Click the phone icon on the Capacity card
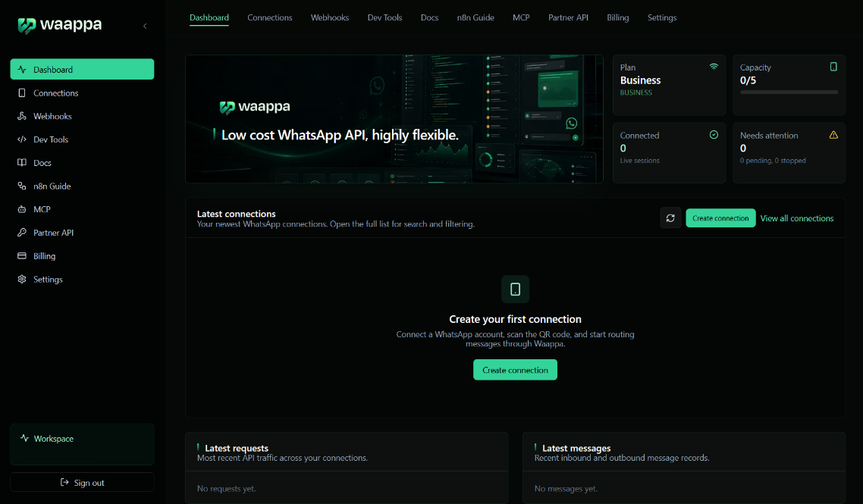Screen dimensions: 863x504 click(833, 67)
